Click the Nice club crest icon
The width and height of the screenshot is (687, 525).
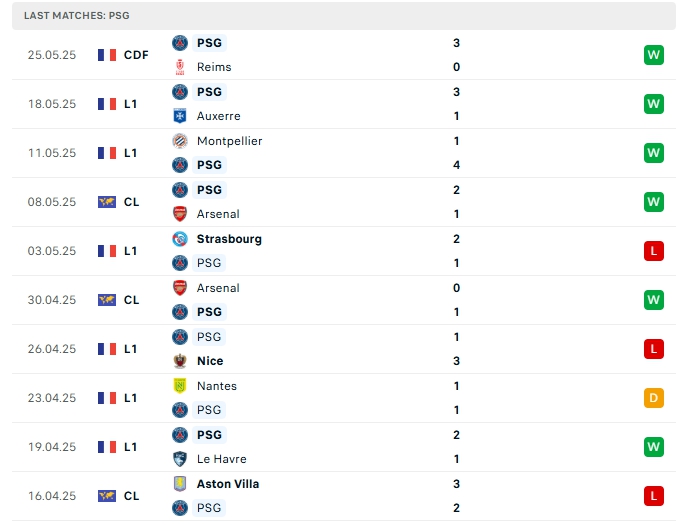coord(180,361)
